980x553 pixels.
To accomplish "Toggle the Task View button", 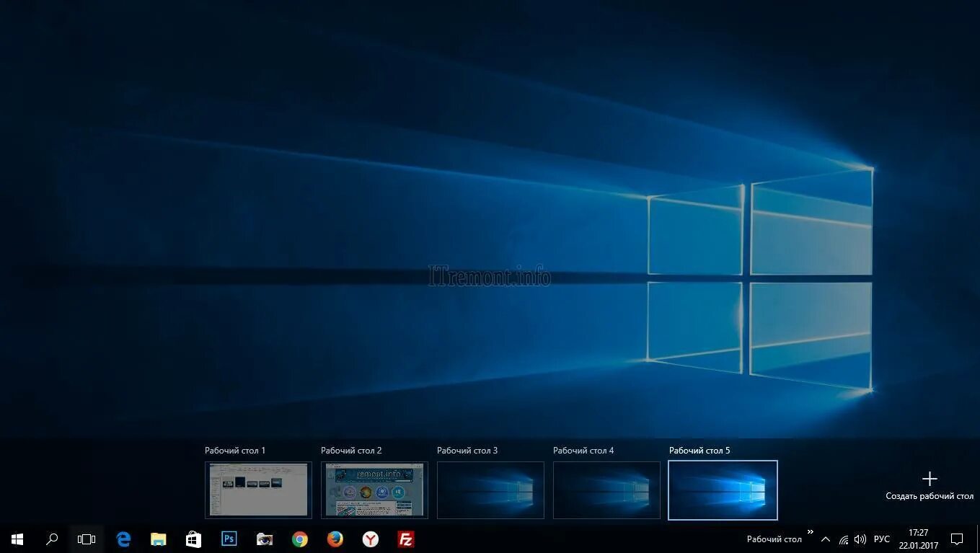I will pyautogui.click(x=87, y=539).
